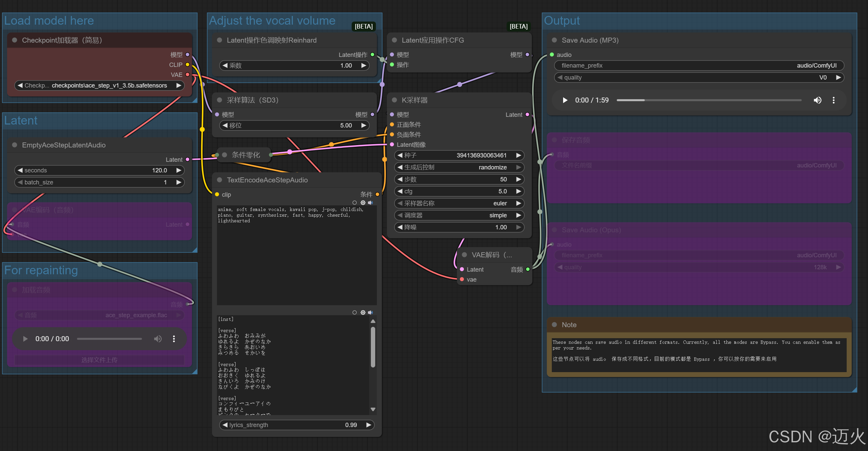
Task: Toggle collapse dot of bypassed 加载音频 node
Action: coord(14,290)
